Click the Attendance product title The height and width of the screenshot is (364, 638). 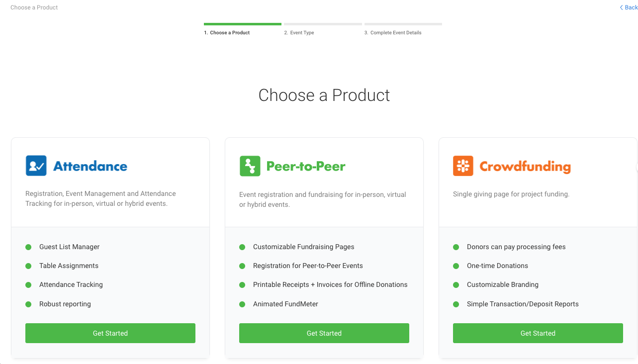[x=90, y=166]
